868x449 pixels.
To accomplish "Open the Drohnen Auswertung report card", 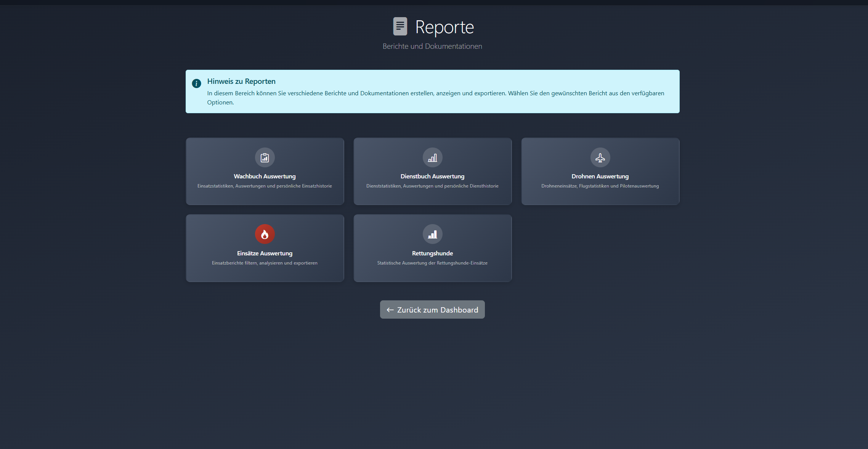I will [x=600, y=171].
